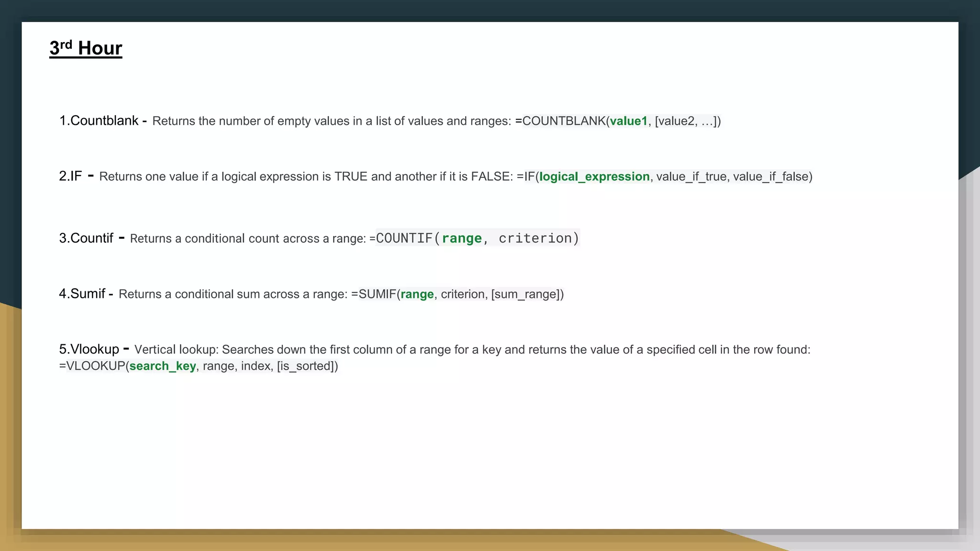
Task: Click the green 'logical_expression' parameter
Action: pyautogui.click(x=594, y=176)
